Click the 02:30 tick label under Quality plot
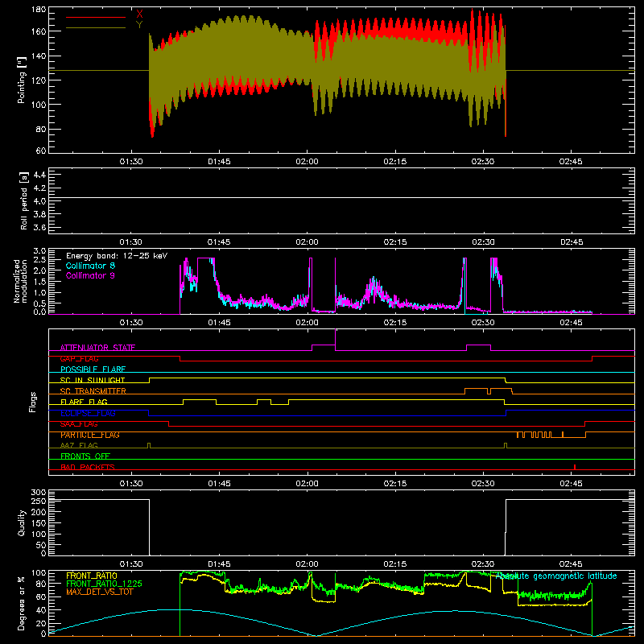 coord(483,564)
